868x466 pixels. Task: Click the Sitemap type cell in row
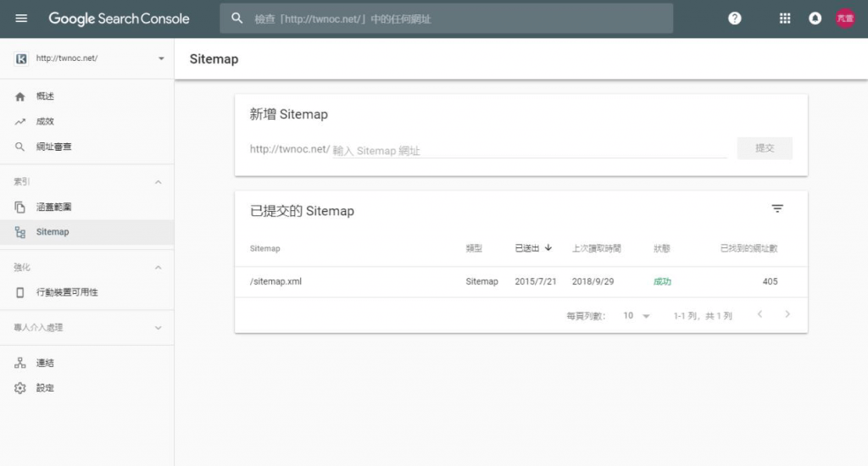point(481,281)
